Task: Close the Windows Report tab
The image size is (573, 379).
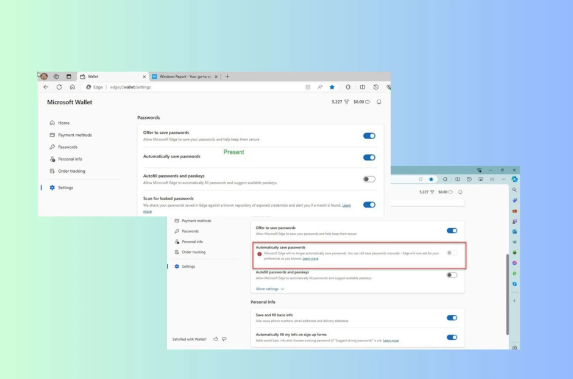Action: (x=216, y=76)
